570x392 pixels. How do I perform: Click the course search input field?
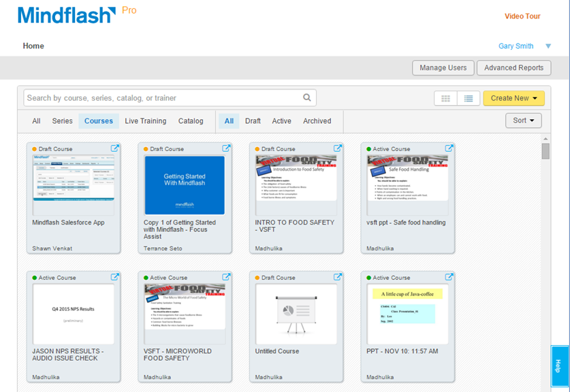coord(170,98)
